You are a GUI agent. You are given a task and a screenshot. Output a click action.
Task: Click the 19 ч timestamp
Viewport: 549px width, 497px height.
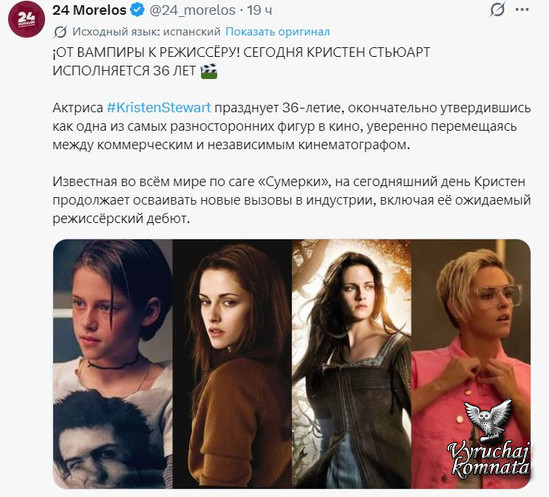coord(259,10)
